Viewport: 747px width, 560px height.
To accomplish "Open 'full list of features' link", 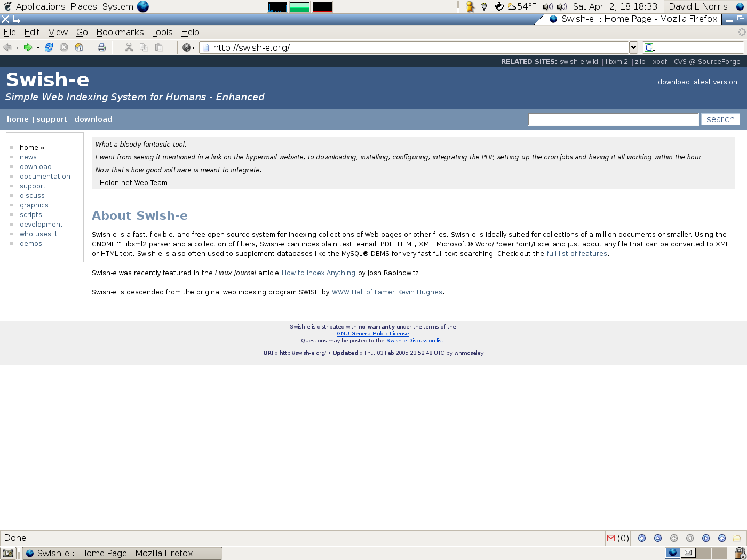I will pos(577,254).
